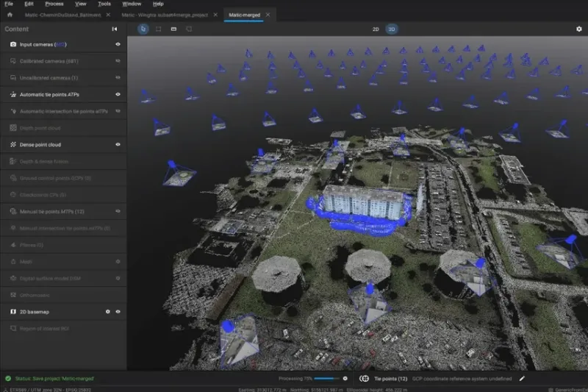Select the pointer selection tool
This screenshot has width=588, height=392.
143,29
